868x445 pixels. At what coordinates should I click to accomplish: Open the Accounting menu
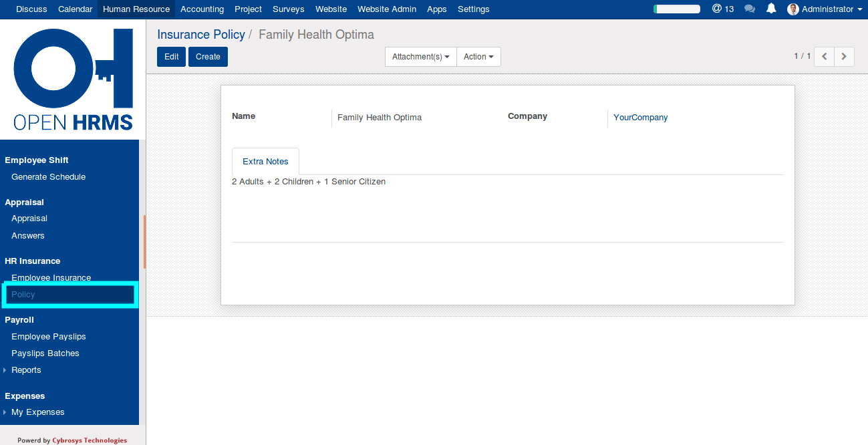(202, 9)
